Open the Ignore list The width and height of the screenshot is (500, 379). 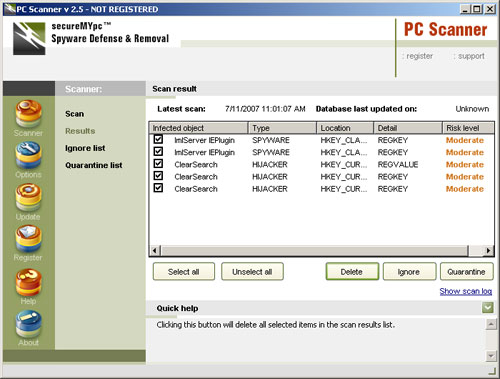click(x=85, y=148)
